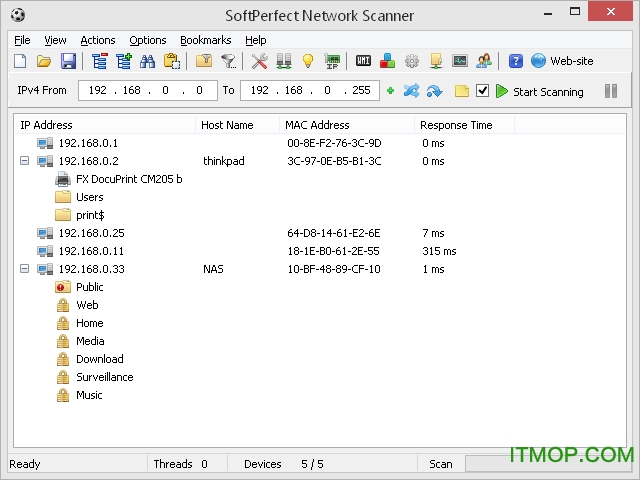Image resolution: width=640 pixels, height=480 pixels.
Task: Select the Public share on NAS
Action: pyautogui.click(x=79, y=287)
